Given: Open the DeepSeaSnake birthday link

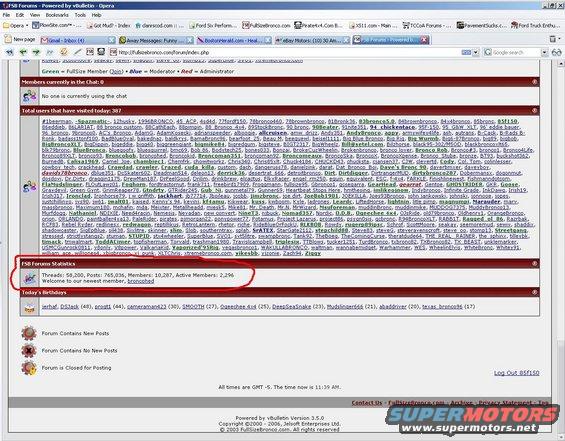Looking at the screenshot, I should coord(292,307).
